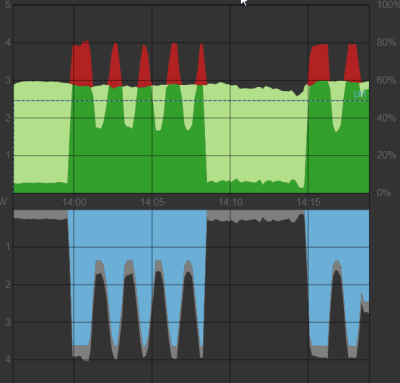Select the last red peak at far right
The height and width of the screenshot is (383, 400).
(352, 64)
